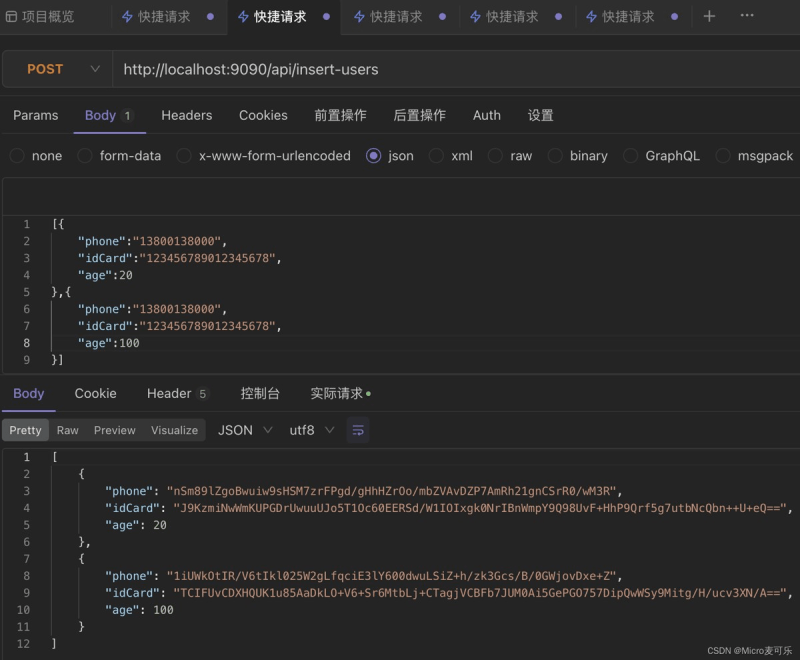
Task: Switch to the Auth request tab
Action: [x=486, y=115]
